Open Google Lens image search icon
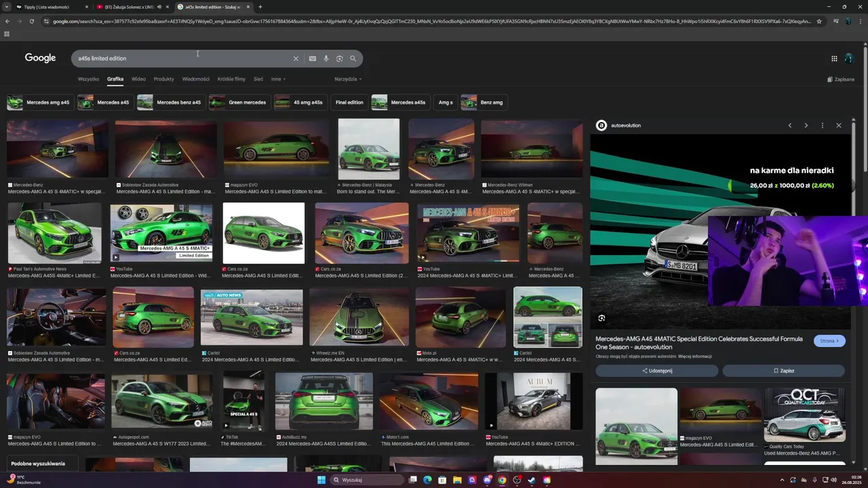Viewport: 868px width, 488px height. click(340, 58)
